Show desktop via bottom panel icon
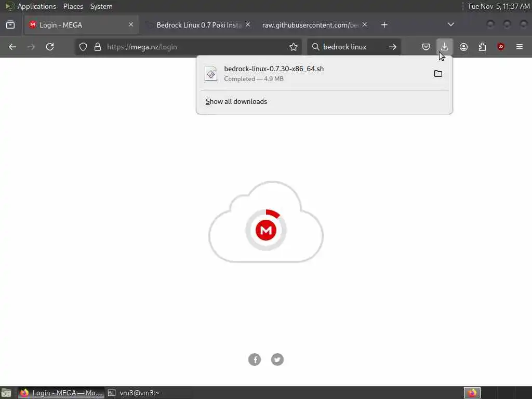Screen dimensions: 532x399 [x=6, y=393]
